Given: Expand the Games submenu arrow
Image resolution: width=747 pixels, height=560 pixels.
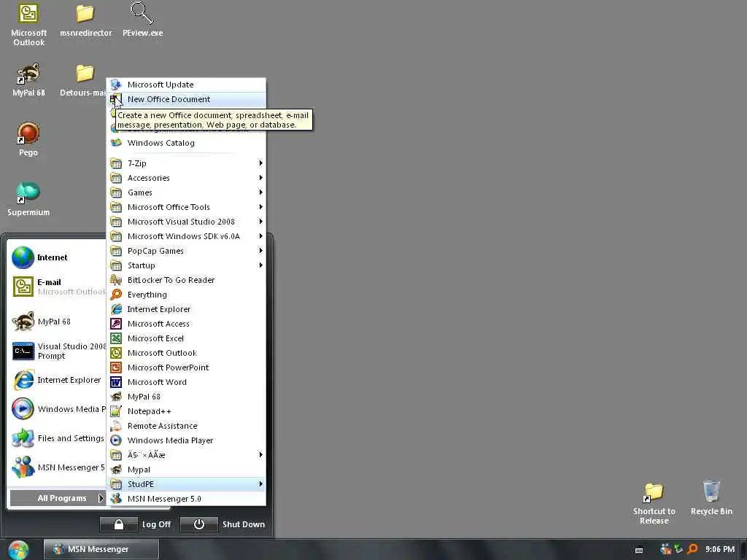Looking at the screenshot, I should pyautogui.click(x=260, y=192).
